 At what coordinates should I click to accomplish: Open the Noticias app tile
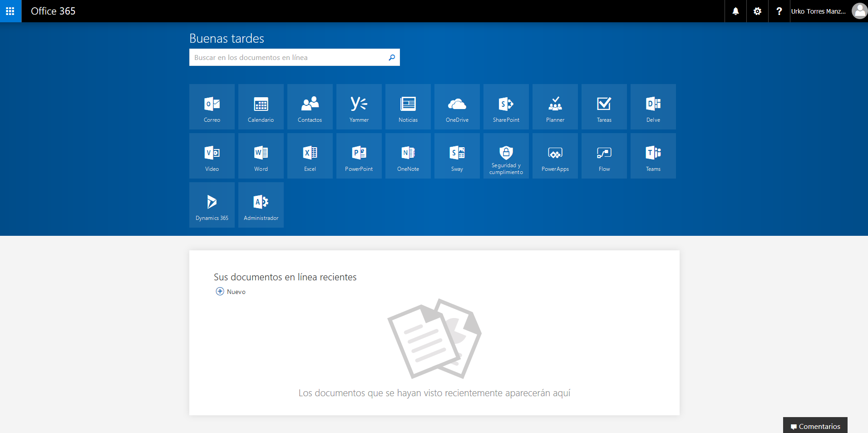coord(408,107)
